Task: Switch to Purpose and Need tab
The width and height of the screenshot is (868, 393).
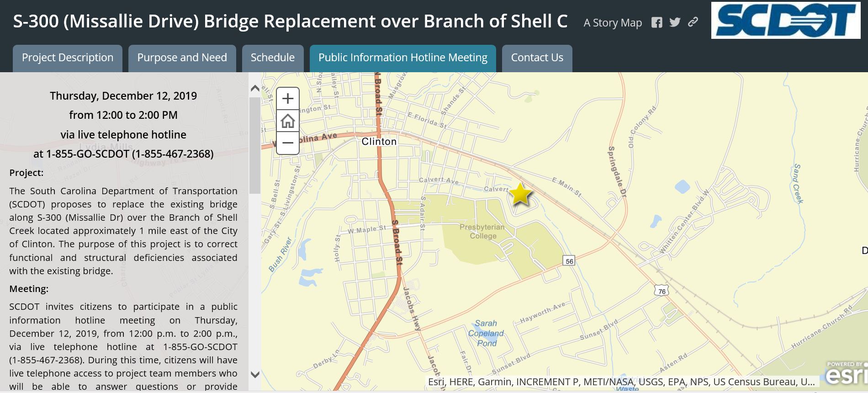Action: coord(182,58)
